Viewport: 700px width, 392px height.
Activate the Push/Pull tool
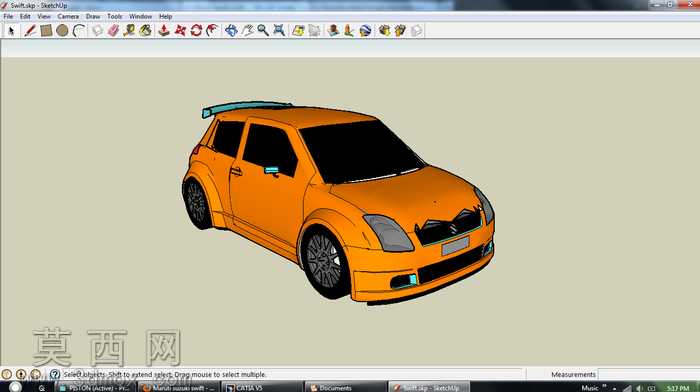point(164,30)
